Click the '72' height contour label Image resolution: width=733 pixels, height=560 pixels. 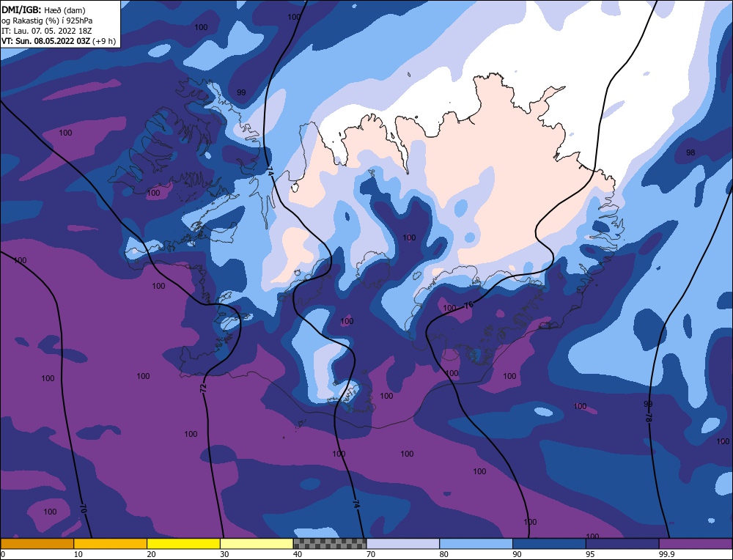[203, 388]
